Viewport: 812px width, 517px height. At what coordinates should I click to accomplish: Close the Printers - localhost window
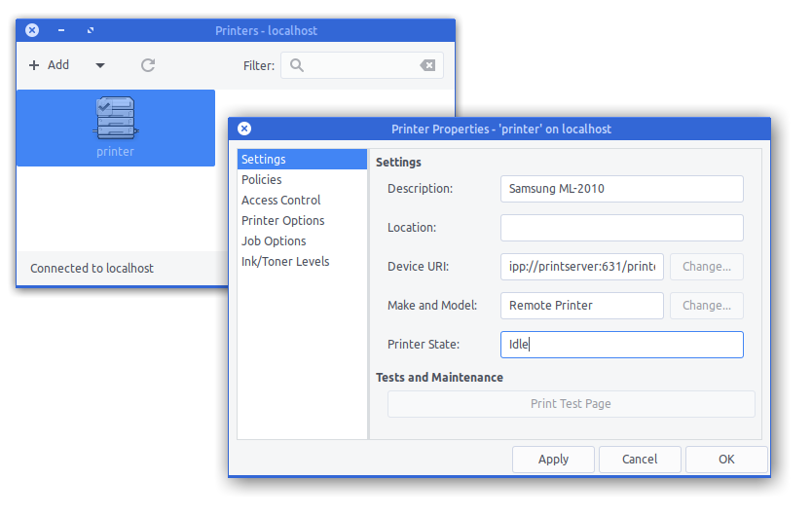32,30
